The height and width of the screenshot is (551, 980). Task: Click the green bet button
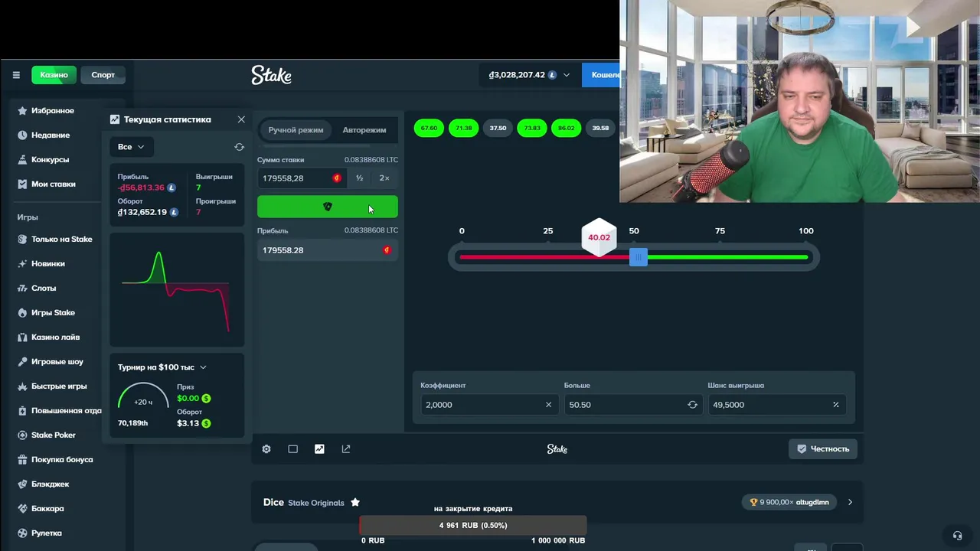pyautogui.click(x=328, y=207)
